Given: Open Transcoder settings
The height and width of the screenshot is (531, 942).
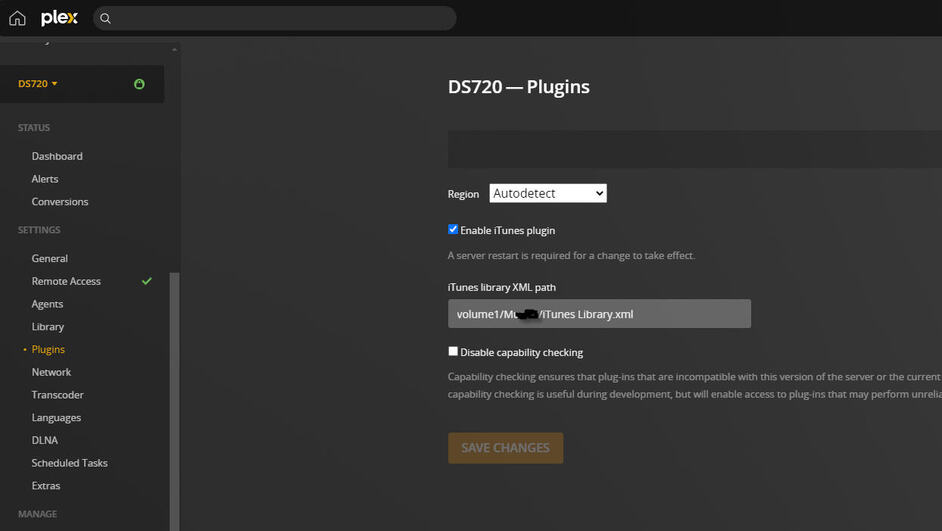Looking at the screenshot, I should pyautogui.click(x=58, y=395).
